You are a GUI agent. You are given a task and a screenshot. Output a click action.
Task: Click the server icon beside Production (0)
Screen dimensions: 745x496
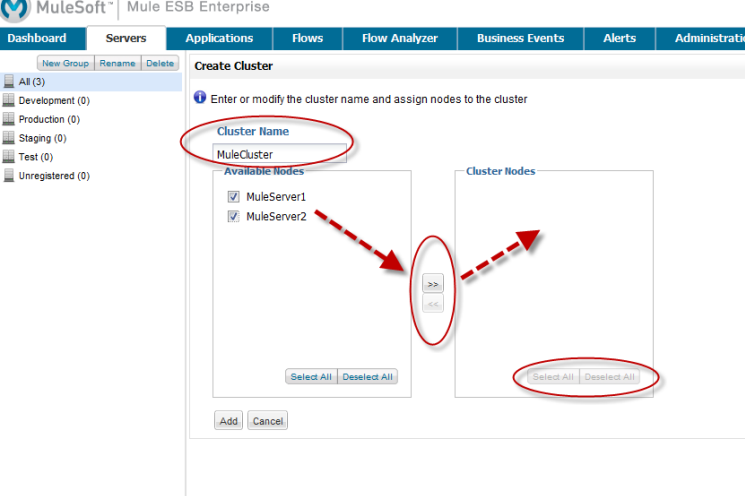9,119
